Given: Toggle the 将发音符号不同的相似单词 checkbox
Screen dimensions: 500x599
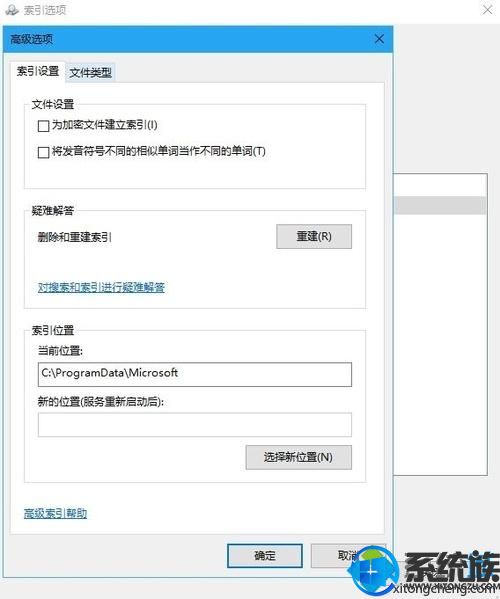Looking at the screenshot, I should tap(44, 152).
